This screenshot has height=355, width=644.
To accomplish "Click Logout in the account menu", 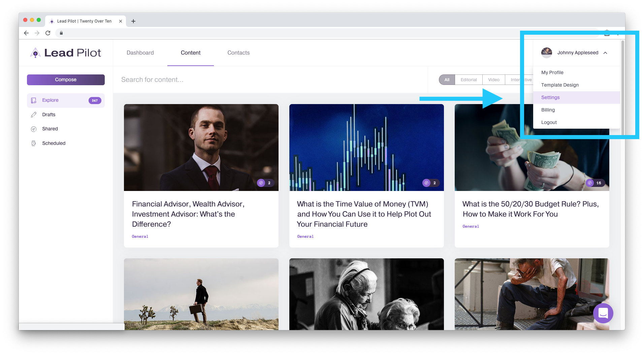I will pos(549,122).
